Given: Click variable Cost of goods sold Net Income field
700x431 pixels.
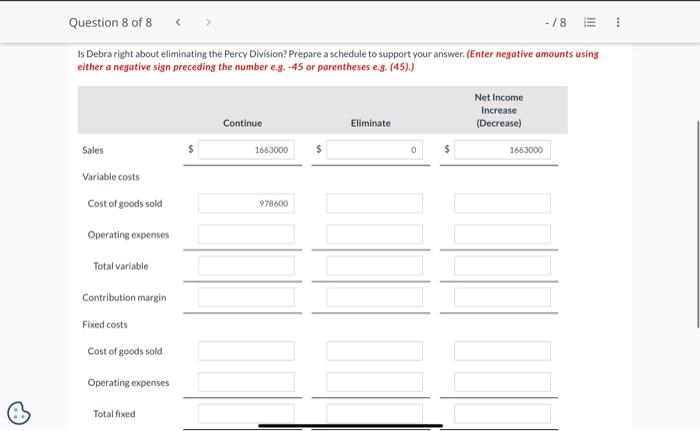Looking at the screenshot, I should 503,203.
